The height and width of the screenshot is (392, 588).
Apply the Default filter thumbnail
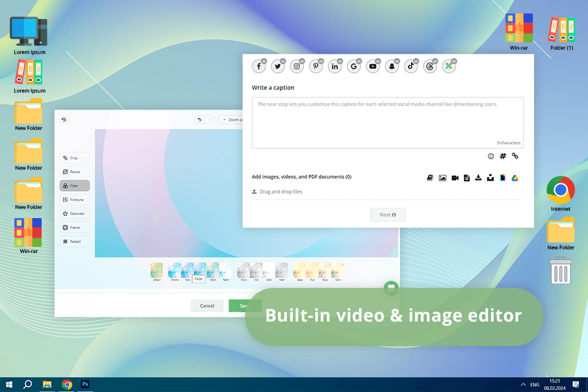point(157,271)
